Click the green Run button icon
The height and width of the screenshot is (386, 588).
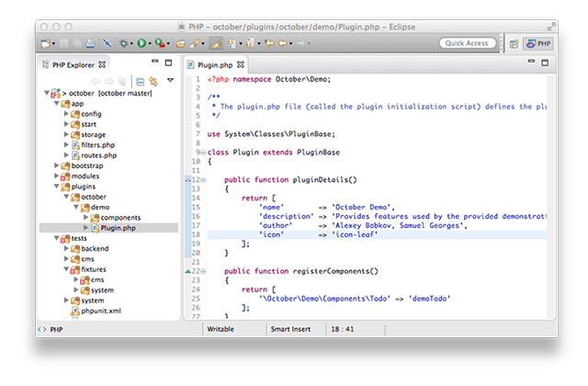[x=141, y=43]
